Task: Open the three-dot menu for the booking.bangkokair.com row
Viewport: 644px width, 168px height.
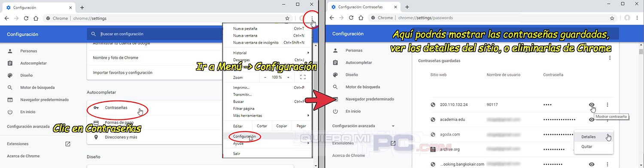Action: point(607,164)
